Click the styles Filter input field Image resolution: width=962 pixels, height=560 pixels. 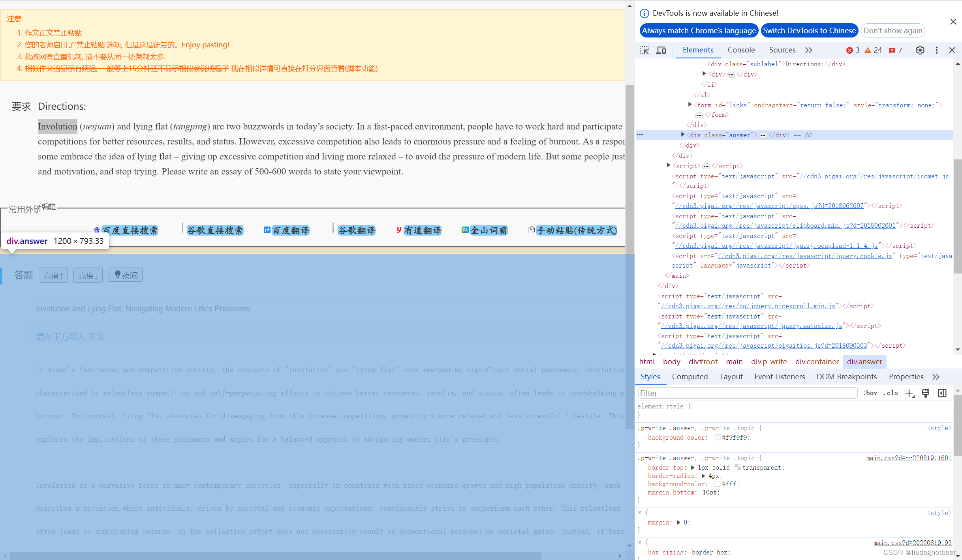[747, 393]
